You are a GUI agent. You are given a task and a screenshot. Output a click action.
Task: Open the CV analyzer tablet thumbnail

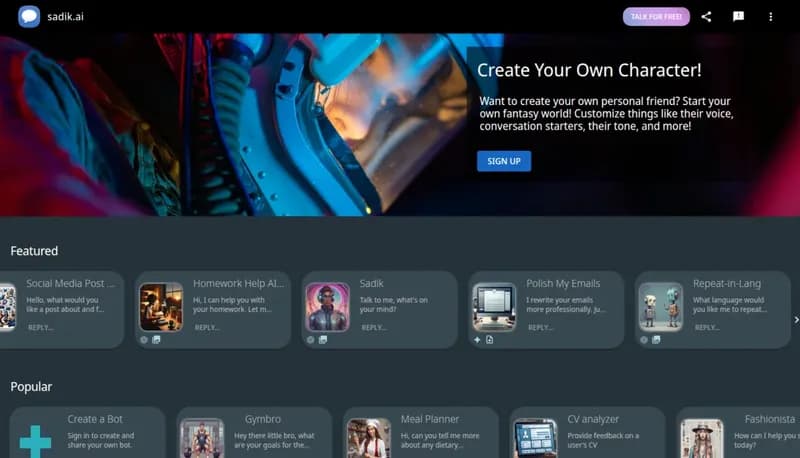[535, 438]
